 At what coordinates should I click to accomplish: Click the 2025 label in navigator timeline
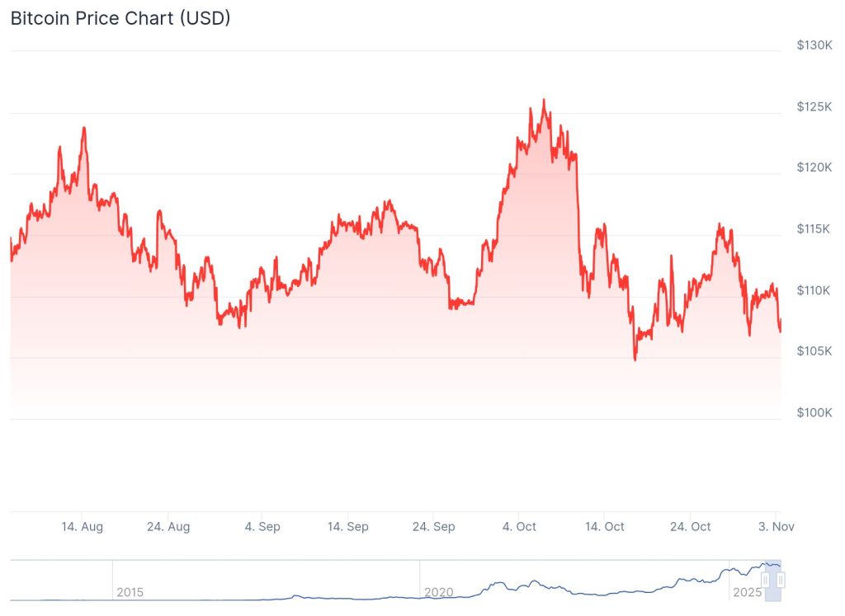coord(746,592)
